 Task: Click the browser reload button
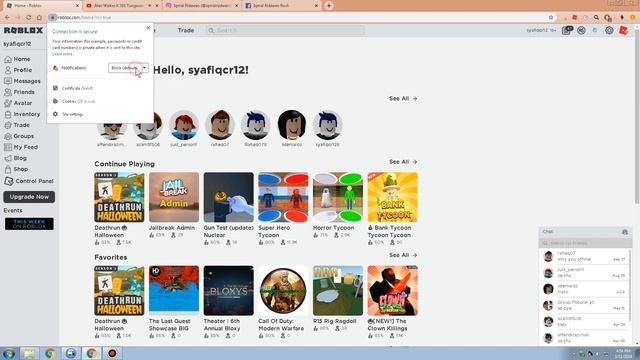click(29, 18)
